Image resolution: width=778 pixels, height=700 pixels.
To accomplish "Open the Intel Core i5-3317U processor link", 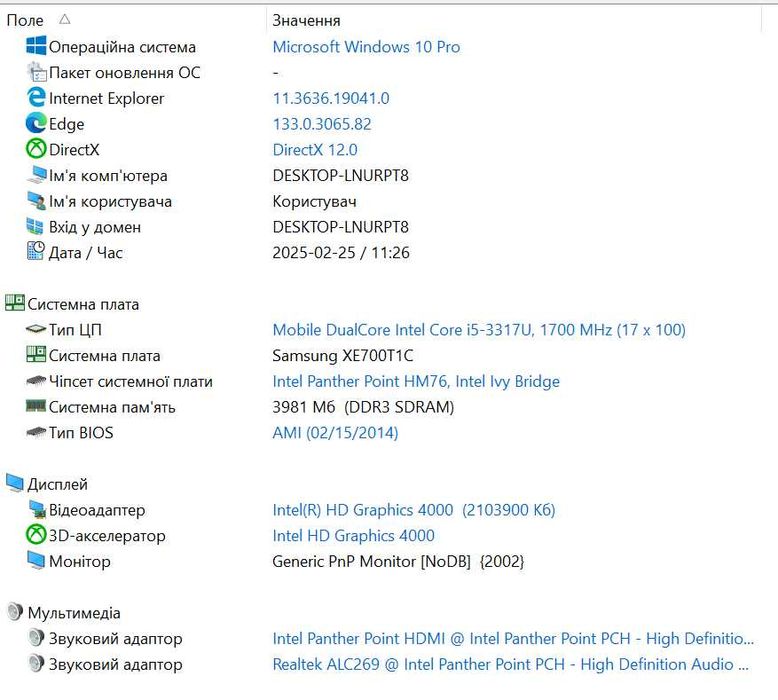I will (x=479, y=330).
